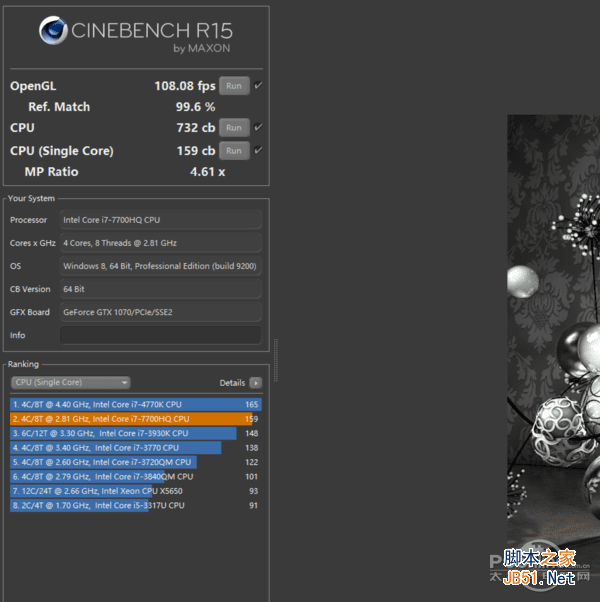Click the empty Info input field
This screenshot has height=602, width=600.
click(160, 335)
